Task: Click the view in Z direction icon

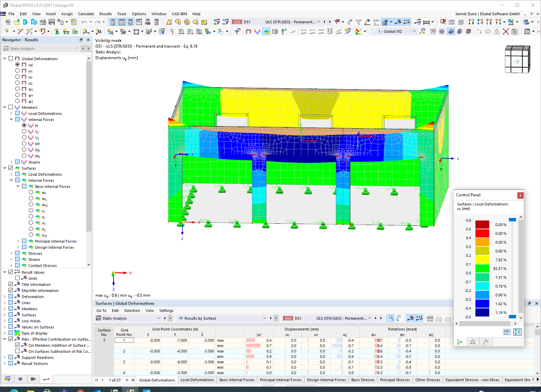Action: (489, 22)
